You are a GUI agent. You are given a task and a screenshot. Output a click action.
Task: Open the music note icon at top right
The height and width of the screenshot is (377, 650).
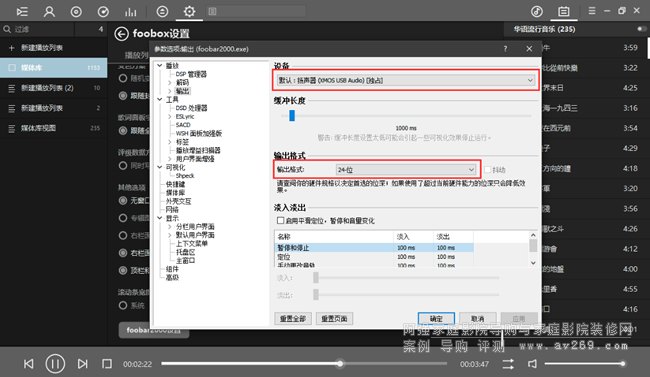coord(537,11)
